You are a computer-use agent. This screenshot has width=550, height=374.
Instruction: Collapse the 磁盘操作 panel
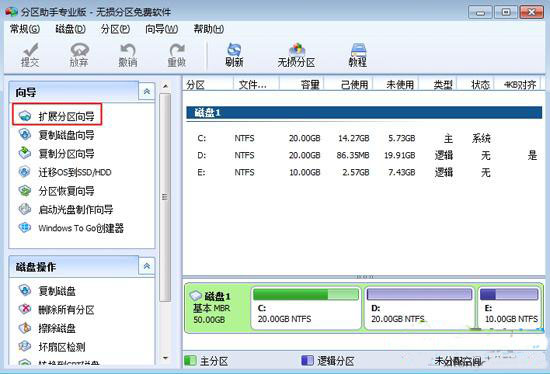tap(147, 266)
